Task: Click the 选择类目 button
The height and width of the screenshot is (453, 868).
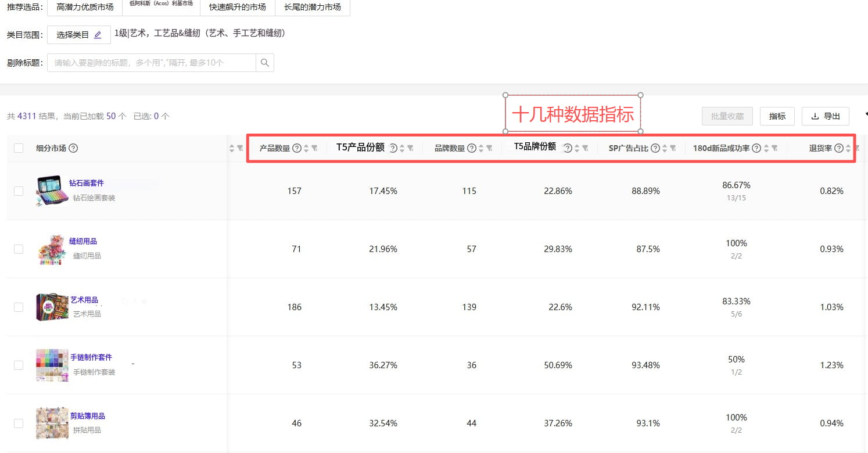Action: pos(73,34)
